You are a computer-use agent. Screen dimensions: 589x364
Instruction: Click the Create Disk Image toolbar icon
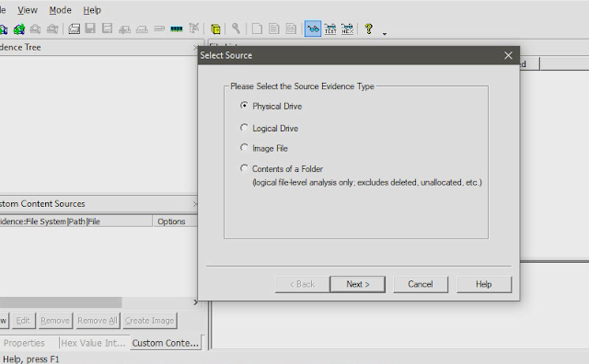(x=74, y=28)
